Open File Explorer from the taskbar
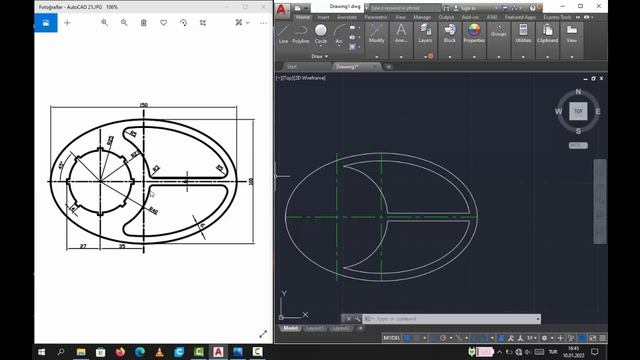Image resolution: width=640 pixels, height=360 pixels. pyautogui.click(x=81, y=352)
